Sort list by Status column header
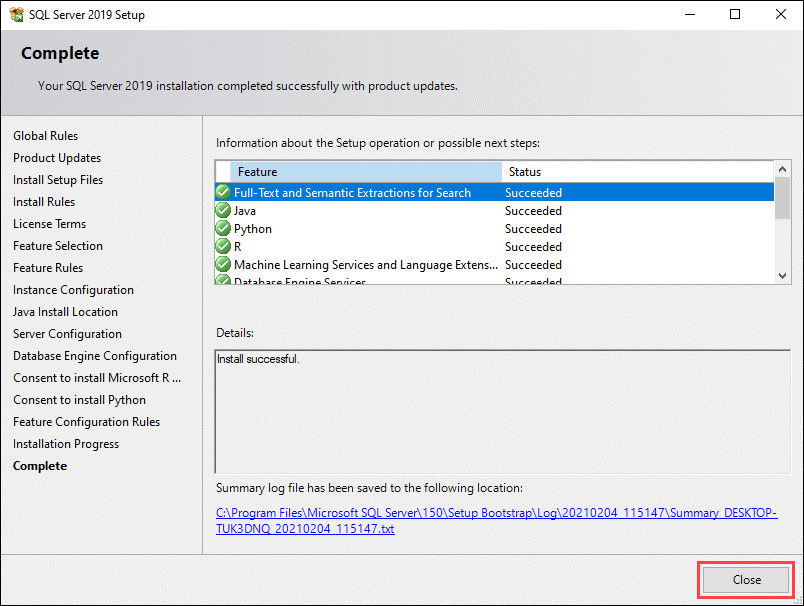This screenshot has width=804, height=606. [x=637, y=172]
